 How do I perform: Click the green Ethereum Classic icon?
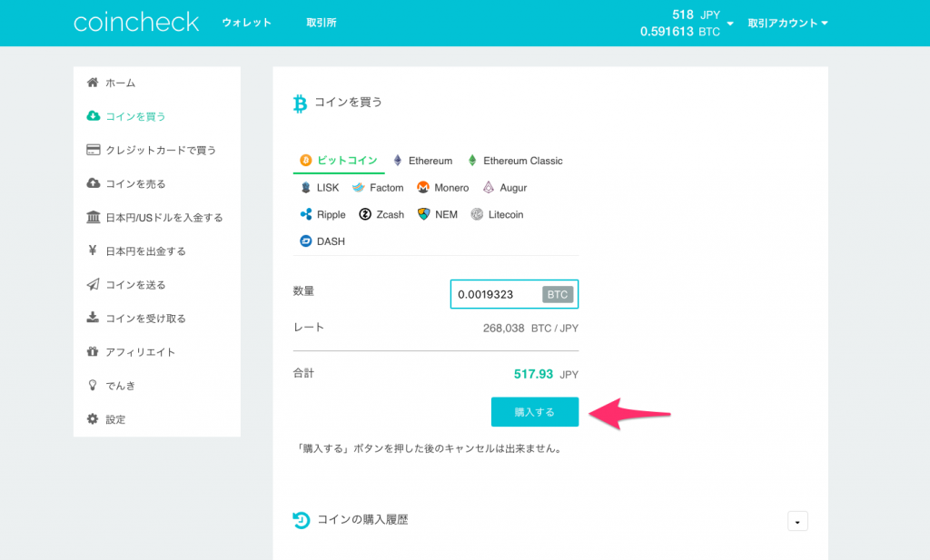(472, 161)
